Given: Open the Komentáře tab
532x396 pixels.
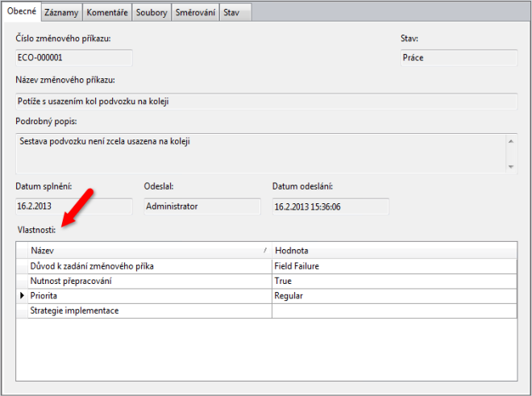Looking at the screenshot, I should click(107, 13).
